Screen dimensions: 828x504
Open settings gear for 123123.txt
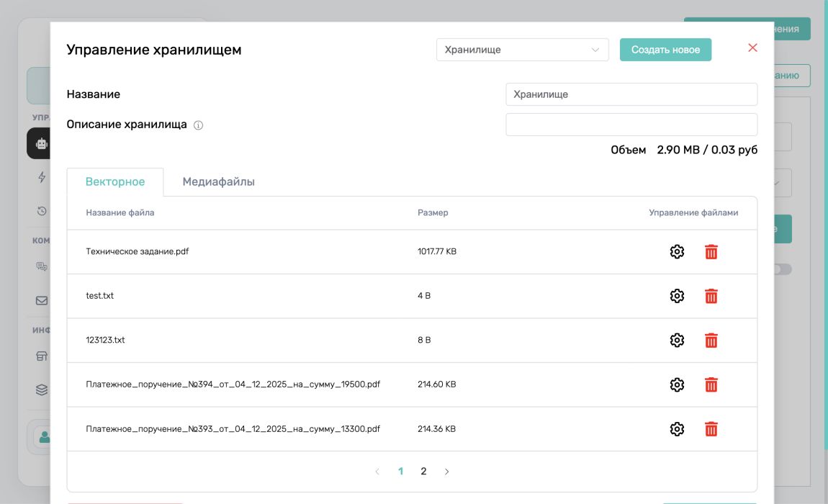pyautogui.click(x=677, y=341)
